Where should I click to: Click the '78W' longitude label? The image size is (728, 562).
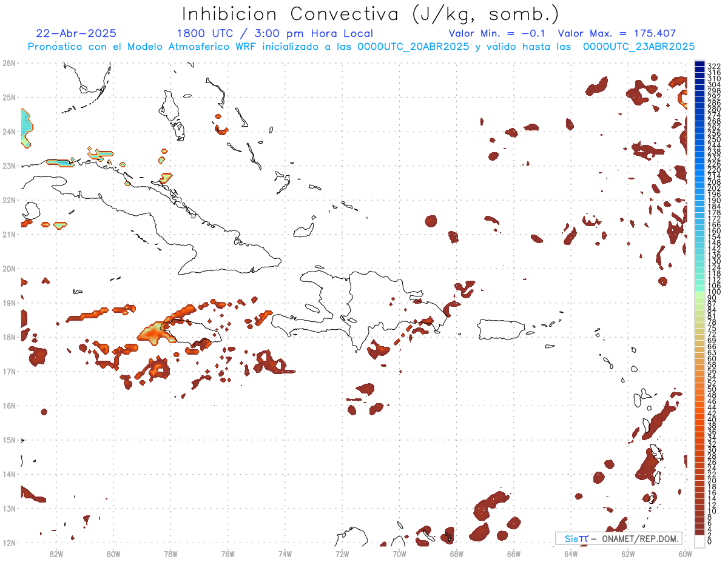pyautogui.click(x=170, y=554)
